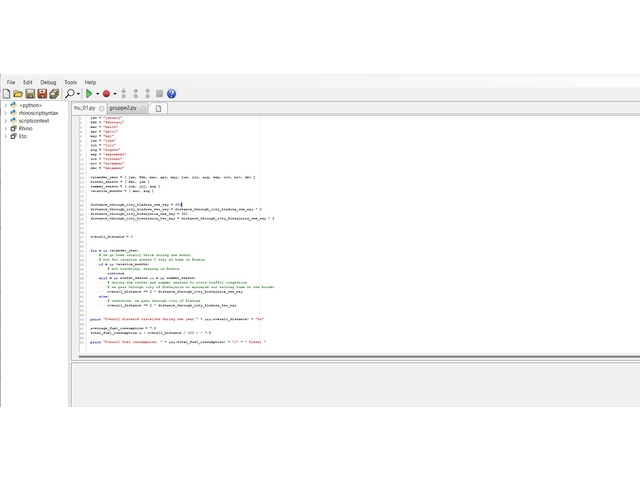Select scriptcontext in the module tree

coord(34,121)
